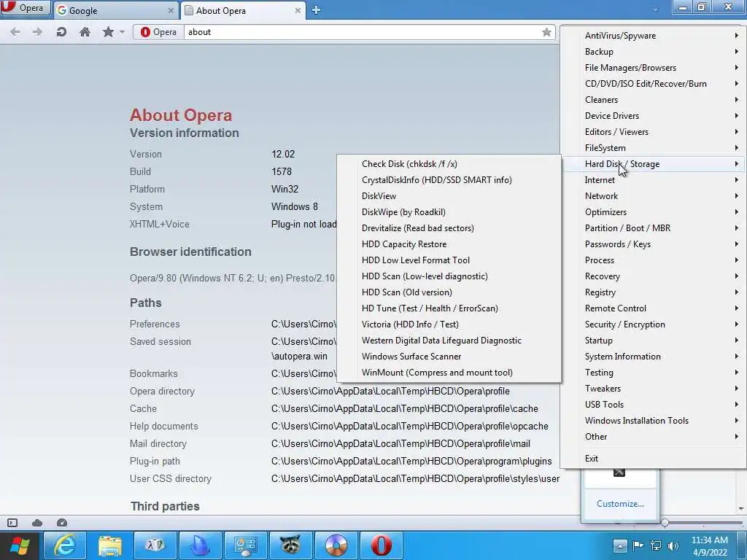Select the version value 12.02
Viewport: 747px width, 560px height.
(283, 155)
